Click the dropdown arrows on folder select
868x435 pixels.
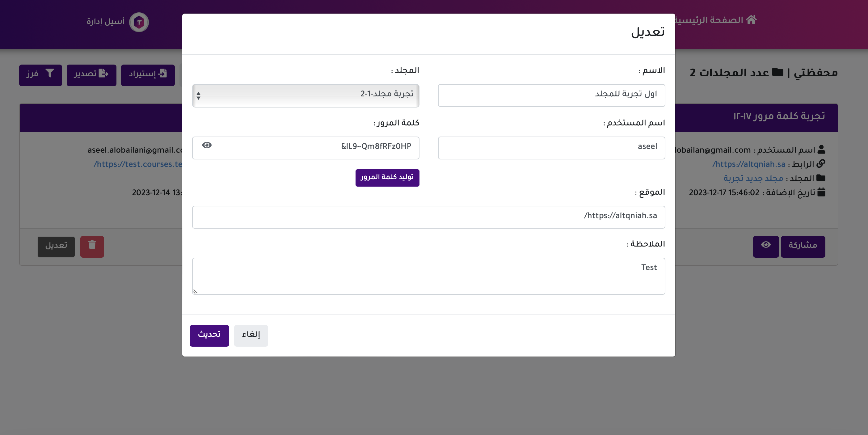[199, 96]
